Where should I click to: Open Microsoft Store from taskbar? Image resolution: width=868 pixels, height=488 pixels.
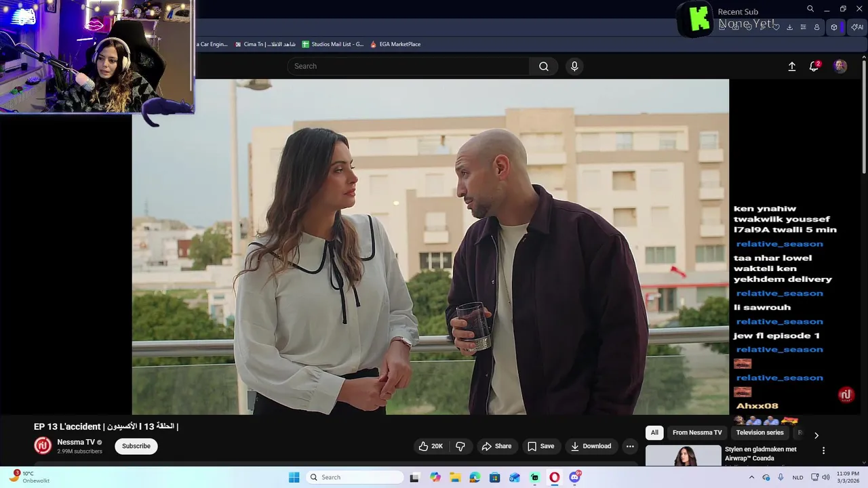495,477
